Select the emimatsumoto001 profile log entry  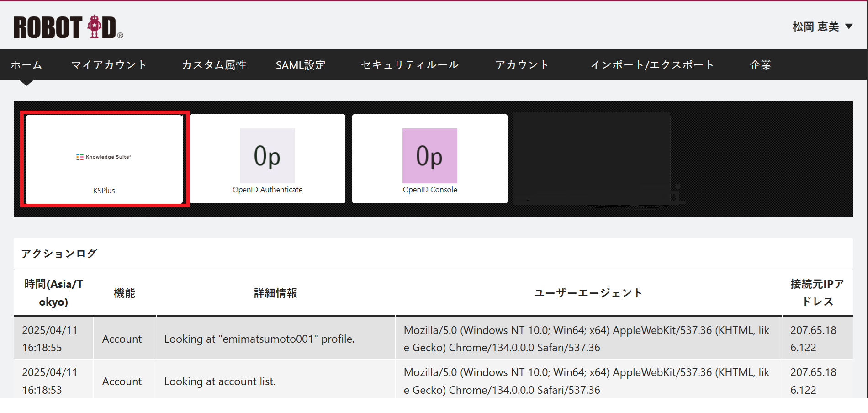(x=259, y=339)
